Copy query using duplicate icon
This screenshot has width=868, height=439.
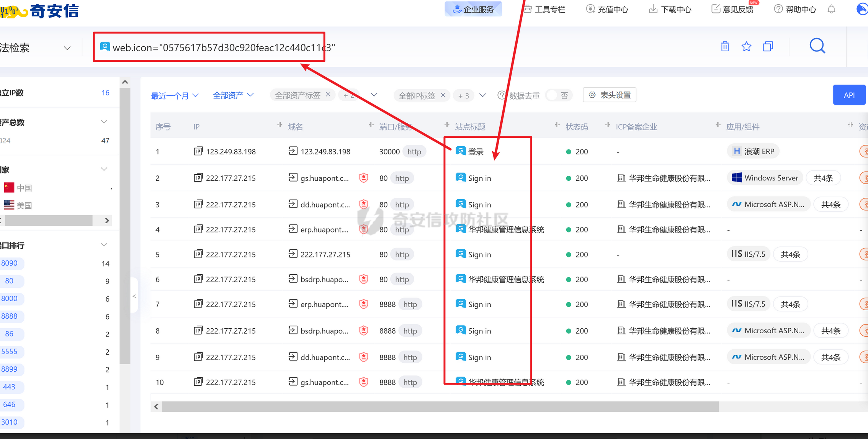coord(768,46)
